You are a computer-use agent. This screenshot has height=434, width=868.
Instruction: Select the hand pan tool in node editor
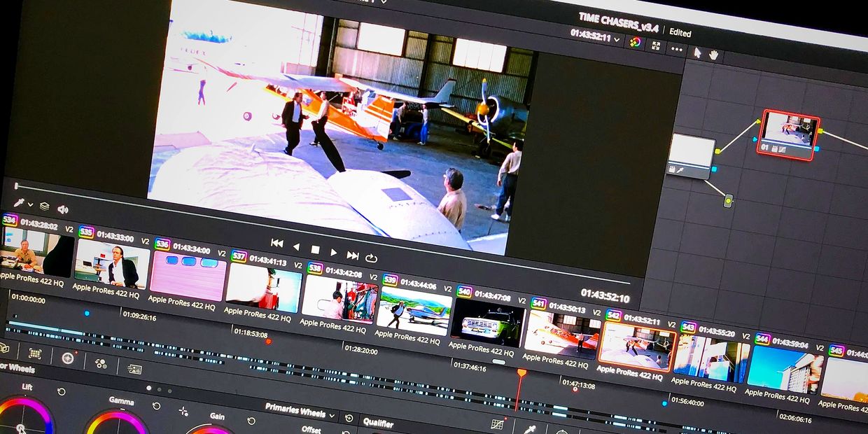(714, 54)
